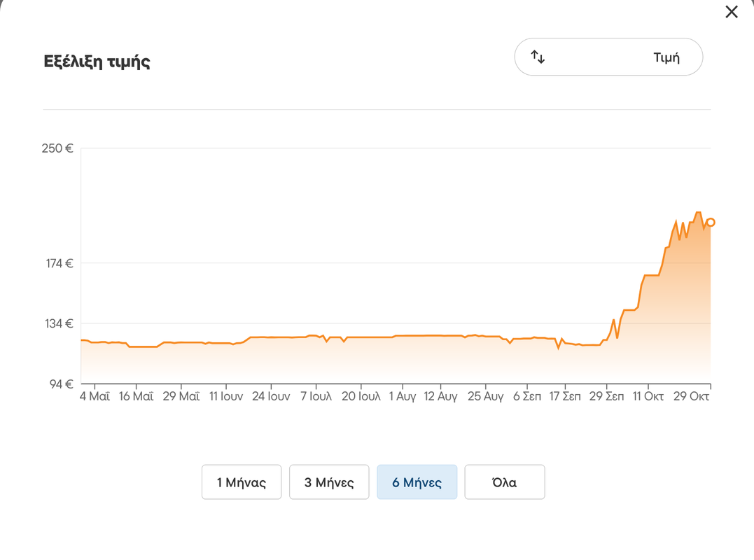Screen dimensions: 754x560
Task: Show the Όλα full price history
Action: pos(505,482)
